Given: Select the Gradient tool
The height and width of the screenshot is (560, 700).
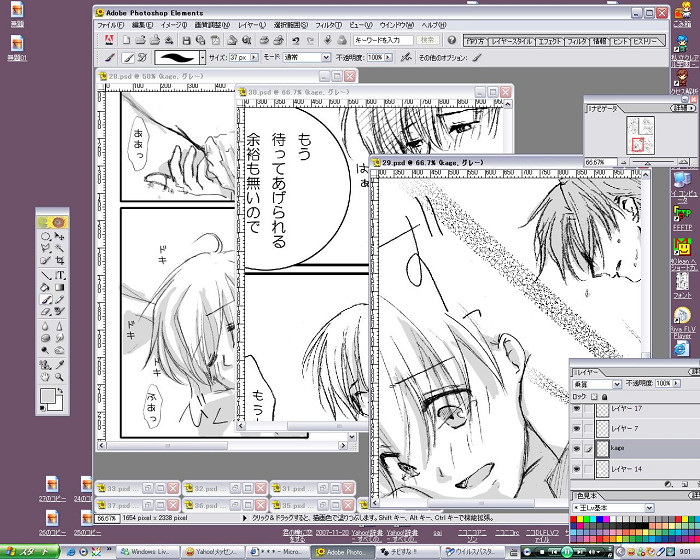Looking at the screenshot, I should pyautogui.click(x=59, y=287).
